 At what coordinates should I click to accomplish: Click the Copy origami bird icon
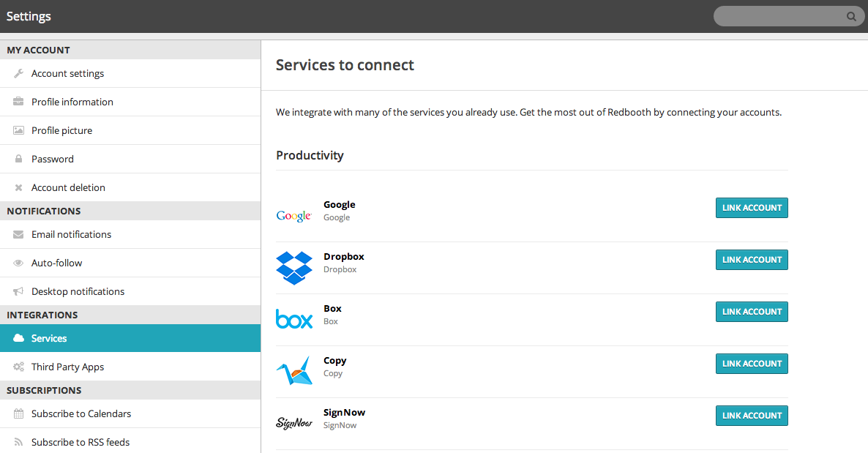click(294, 372)
